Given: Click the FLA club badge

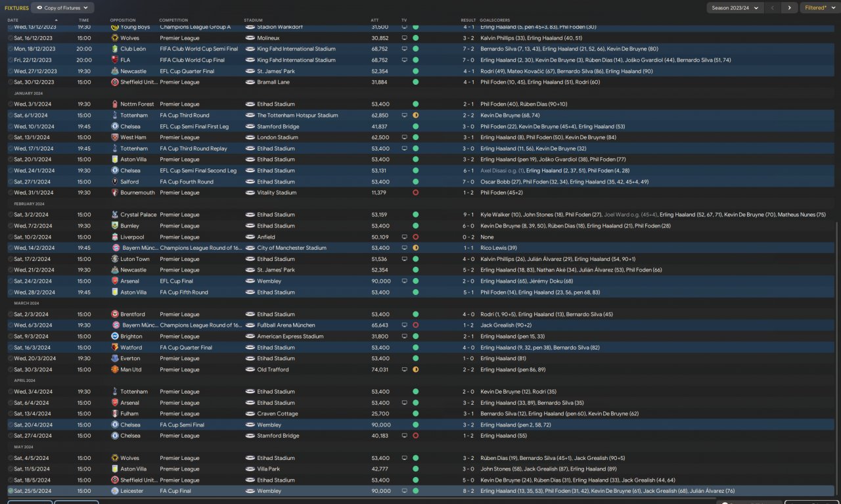Looking at the screenshot, I should point(115,60).
